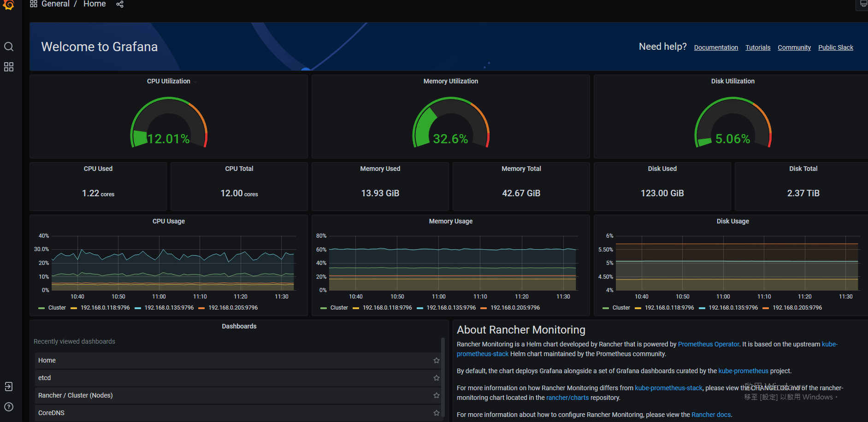Open the Tutorials help link
This screenshot has width=868, height=422.
click(758, 47)
